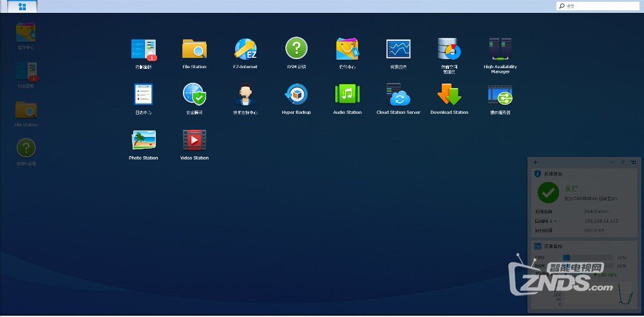Minimize the widget panel
Viewport: 644px width, 317px height.
pos(612,163)
